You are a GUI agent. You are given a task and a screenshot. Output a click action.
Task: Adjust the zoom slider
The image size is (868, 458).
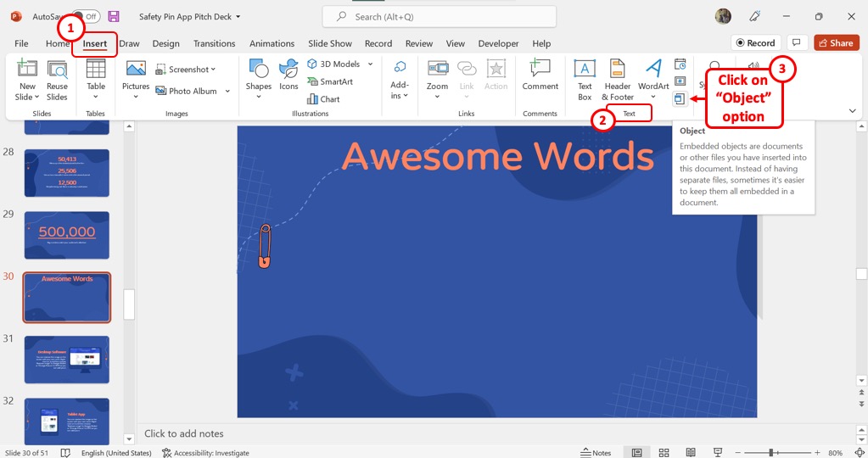[x=770, y=452]
